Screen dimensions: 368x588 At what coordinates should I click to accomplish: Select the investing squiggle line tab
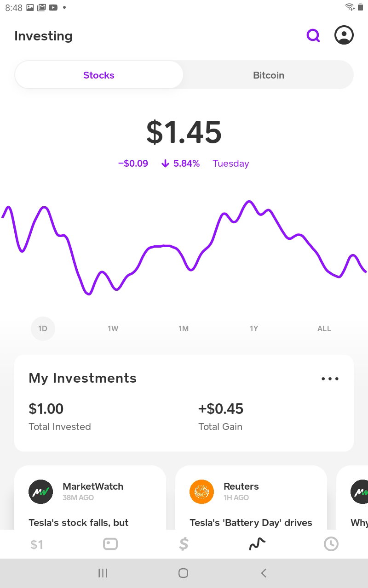[257, 544]
